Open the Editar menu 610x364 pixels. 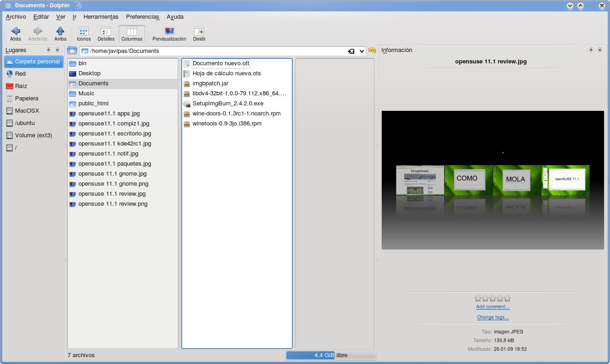click(x=41, y=17)
